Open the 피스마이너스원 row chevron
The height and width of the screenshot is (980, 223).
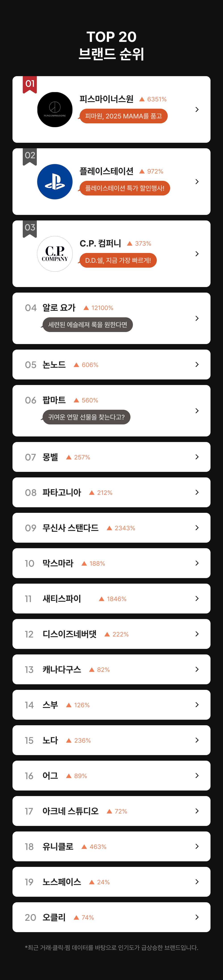(197, 110)
